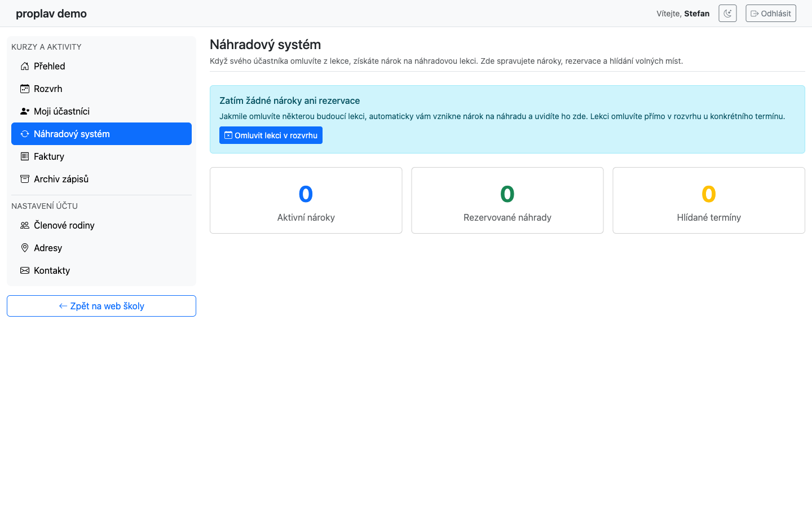Open Moji účastníci in sidebar

coord(101,111)
